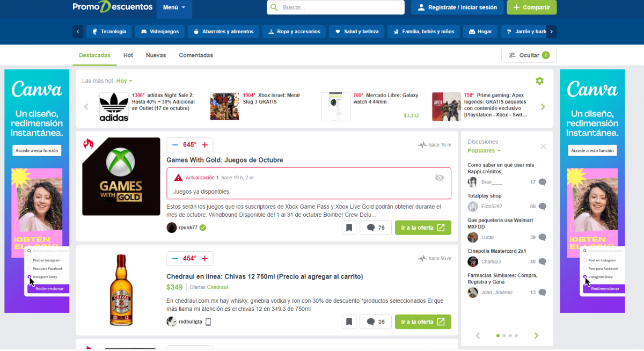Click the Compartir button
644x351 pixels.
[x=531, y=8]
